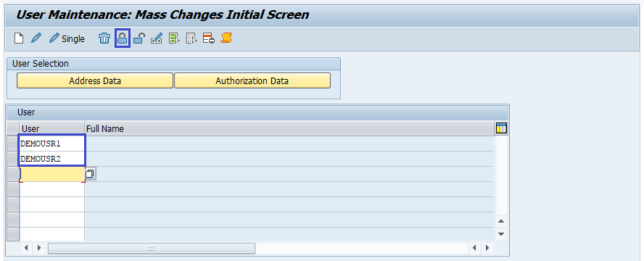The image size is (644, 261).
Task: Click the gray list document icon
Action: point(191,38)
